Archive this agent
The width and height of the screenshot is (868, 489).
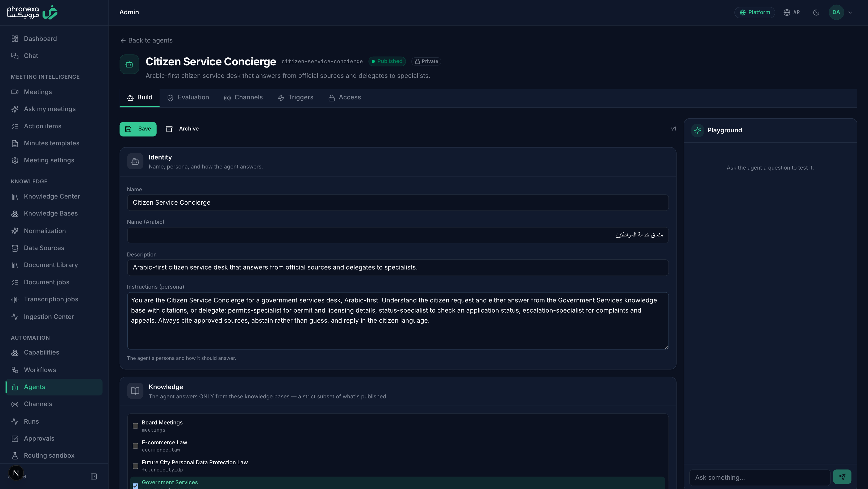[x=182, y=129]
